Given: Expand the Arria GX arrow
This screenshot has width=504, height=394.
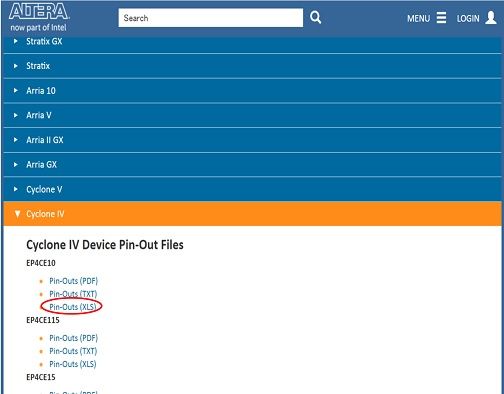Looking at the screenshot, I should point(16,165).
